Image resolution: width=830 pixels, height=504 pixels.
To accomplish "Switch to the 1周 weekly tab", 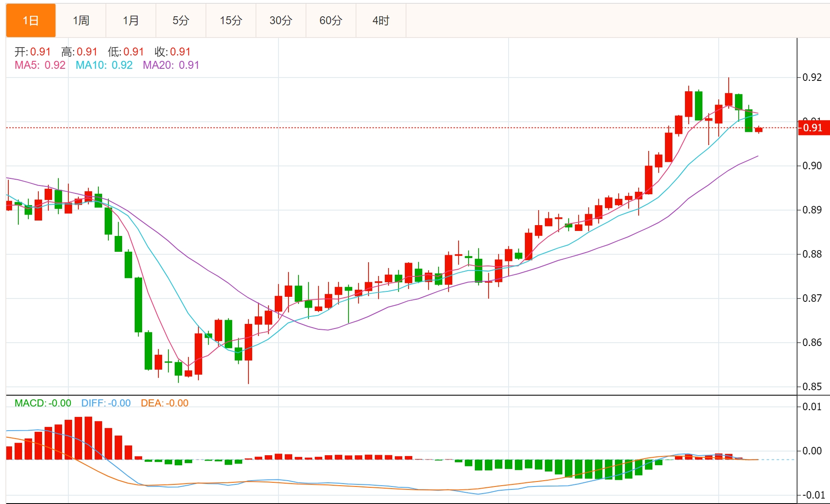I will 81,20.
